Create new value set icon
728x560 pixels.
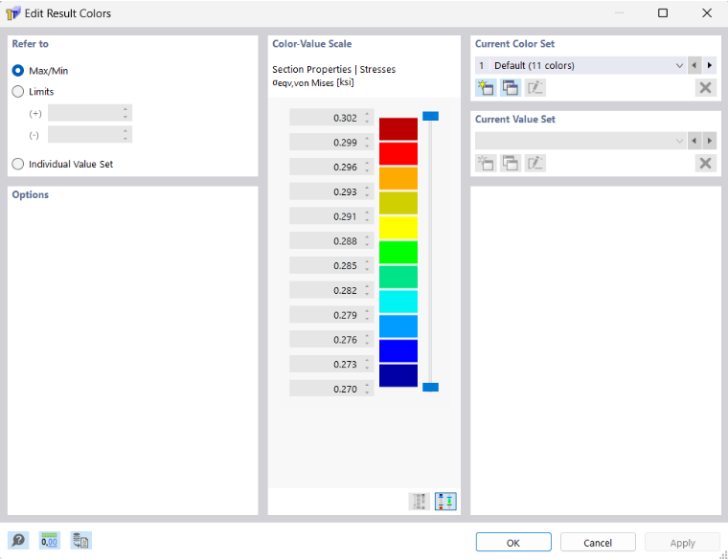pos(486,164)
